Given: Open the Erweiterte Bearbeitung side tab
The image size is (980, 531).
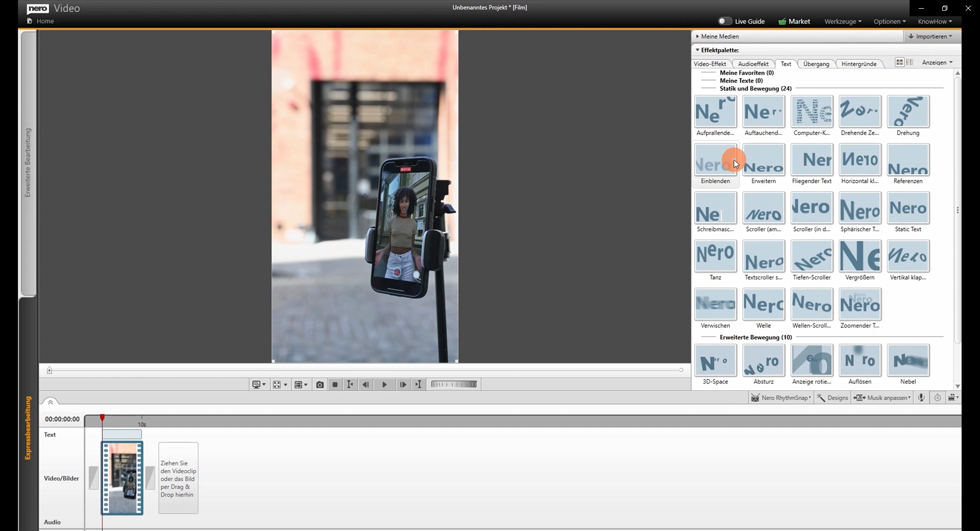Looking at the screenshot, I should [x=28, y=163].
